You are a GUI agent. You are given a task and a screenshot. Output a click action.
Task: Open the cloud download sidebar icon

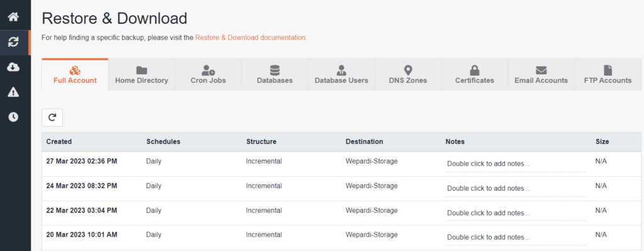tap(14, 67)
